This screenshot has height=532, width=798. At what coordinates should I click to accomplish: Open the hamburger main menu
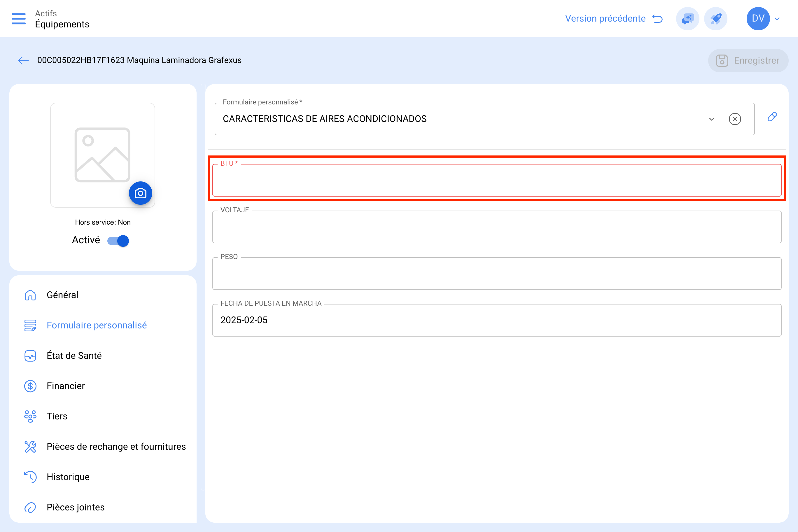coord(18,19)
